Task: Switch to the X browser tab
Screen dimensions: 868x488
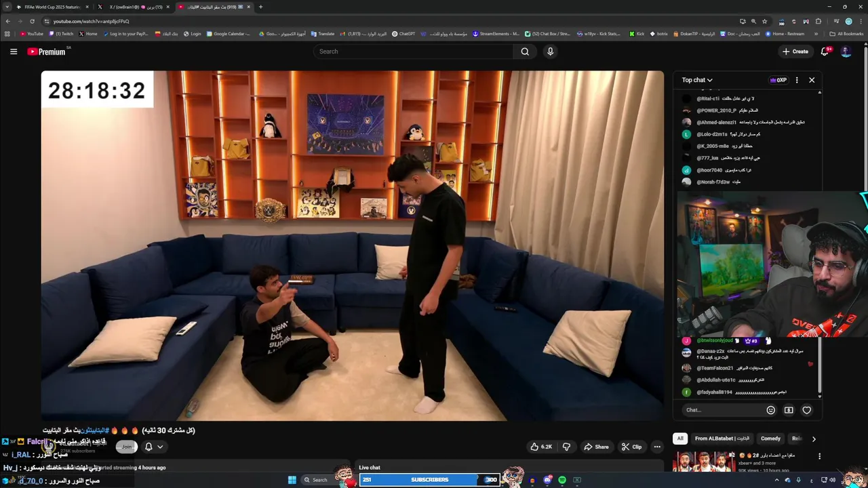Action: tap(134, 7)
